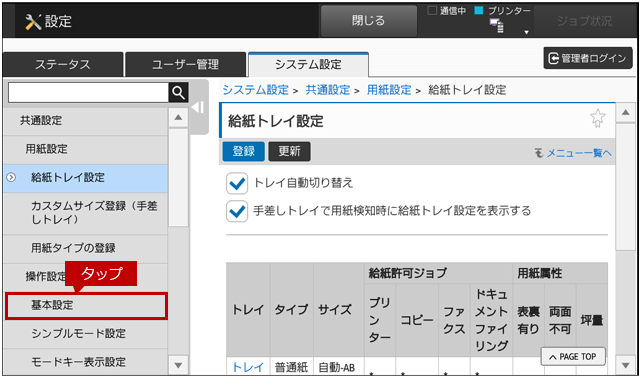The image size is (640, 376).
Task: Open the トレイ link in table
Action: pos(248,367)
